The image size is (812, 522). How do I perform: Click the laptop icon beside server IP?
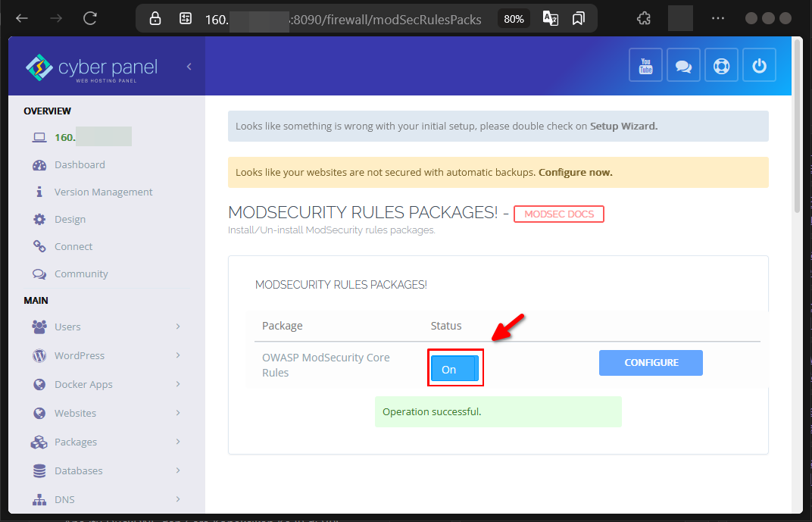tap(39, 137)
